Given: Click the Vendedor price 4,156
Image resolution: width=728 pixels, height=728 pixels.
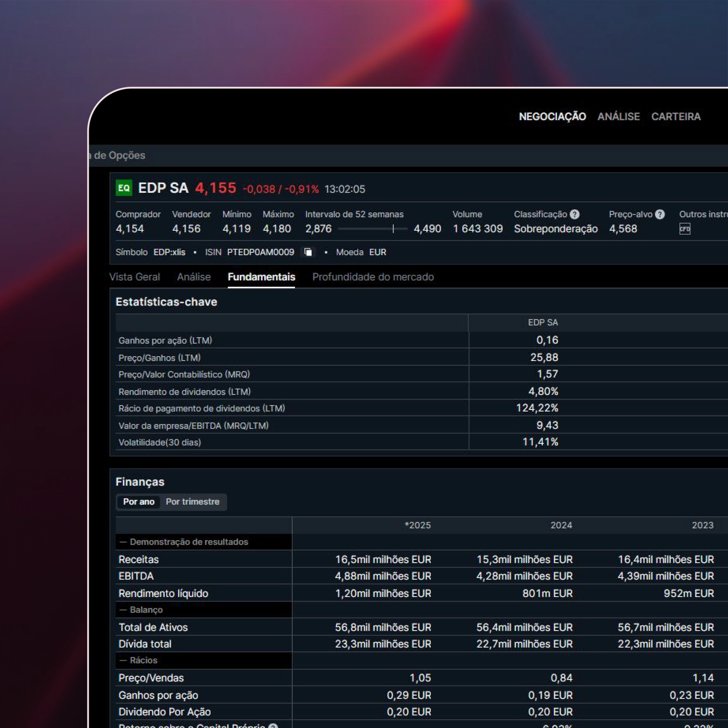Looking at the screenshot, I should 187,229.
